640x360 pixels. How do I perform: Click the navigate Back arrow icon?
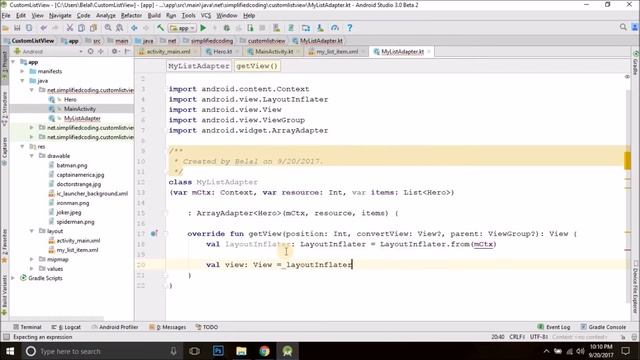(x=134, y=28)
